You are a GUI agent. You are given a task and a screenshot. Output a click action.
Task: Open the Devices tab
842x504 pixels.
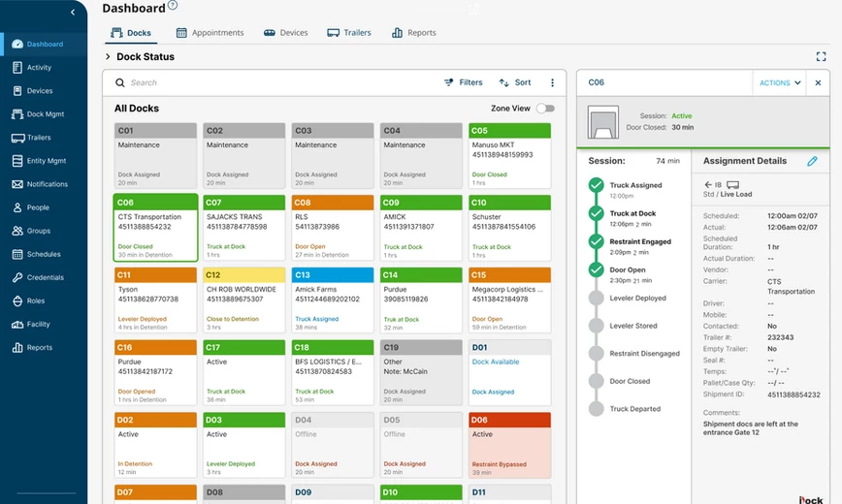point(285,33)
